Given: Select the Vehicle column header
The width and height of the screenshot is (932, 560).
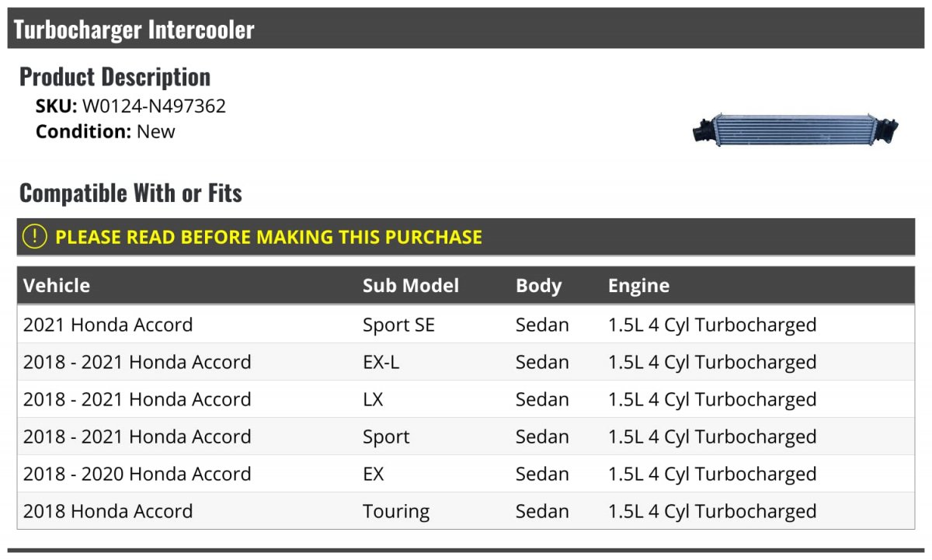Looking at the screenshot, I should (57, 286).
